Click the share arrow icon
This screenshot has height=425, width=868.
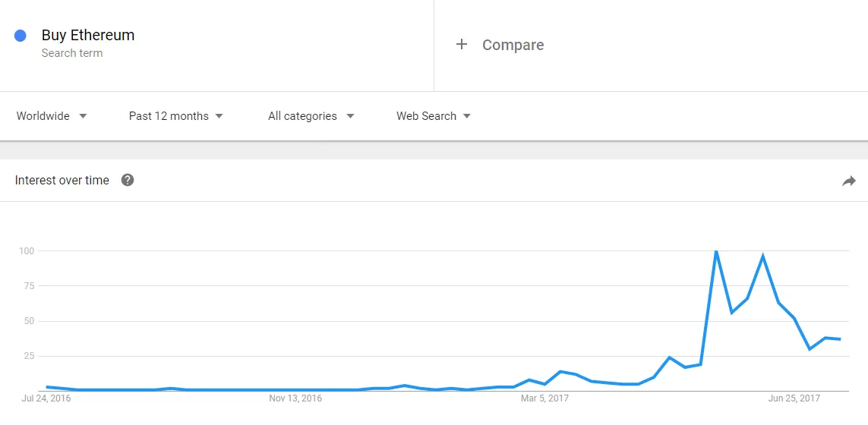point(848,181)
